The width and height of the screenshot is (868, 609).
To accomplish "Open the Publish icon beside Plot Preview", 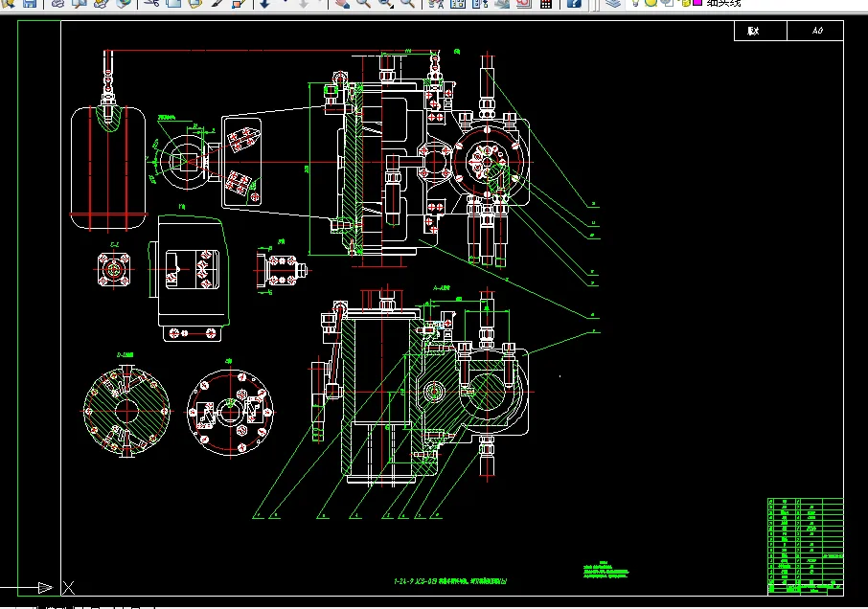I will point(101,3).
